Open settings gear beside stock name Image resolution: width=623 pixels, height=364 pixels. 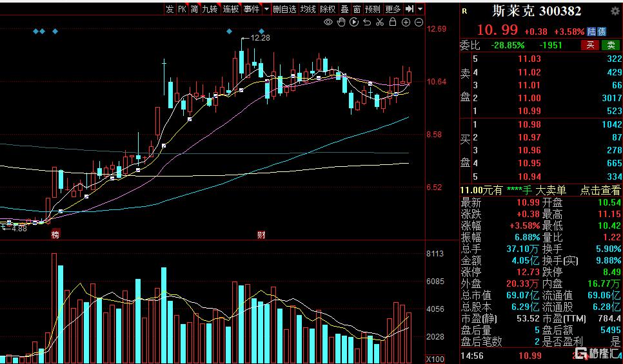click(x=615, y=11)
